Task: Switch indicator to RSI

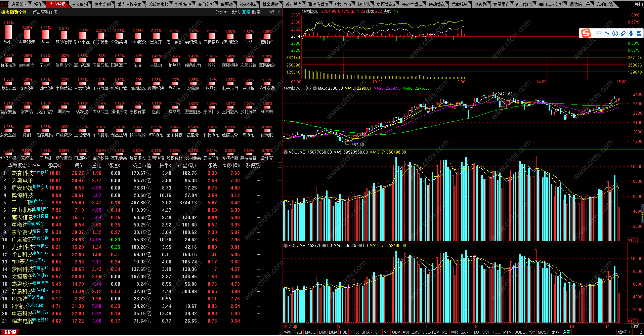Action: 445,332
